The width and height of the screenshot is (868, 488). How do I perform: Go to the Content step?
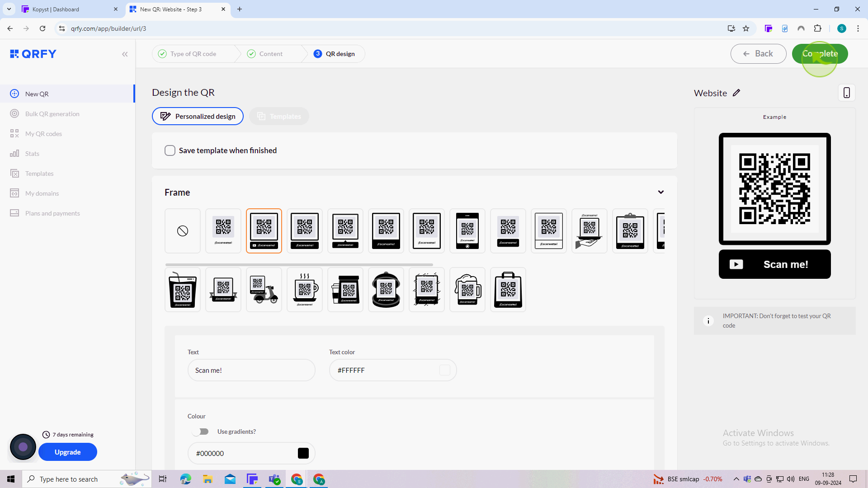[265, 54]
